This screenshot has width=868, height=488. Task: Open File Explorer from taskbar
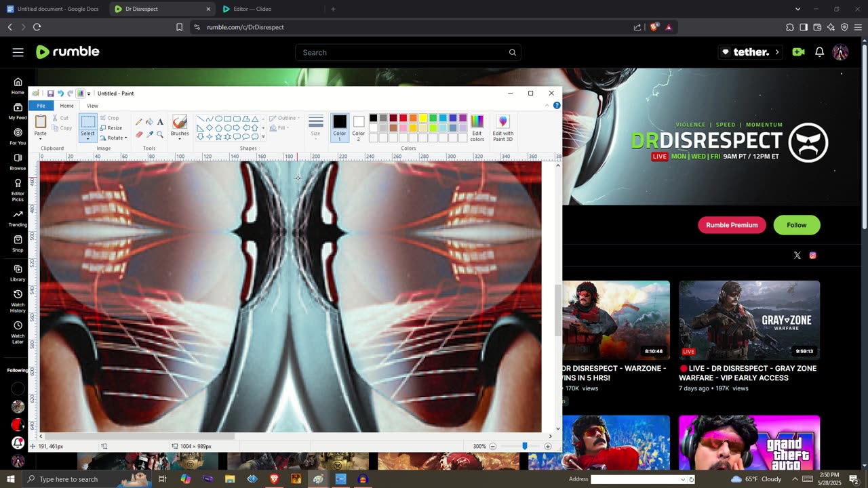pyautogui.click(x=230, y=479)
